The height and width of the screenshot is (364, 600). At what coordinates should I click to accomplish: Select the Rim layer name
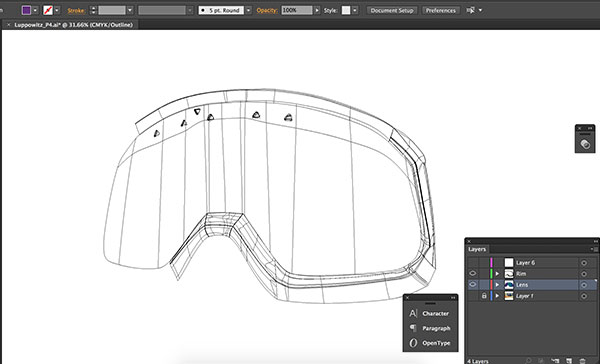pos(521,274)
